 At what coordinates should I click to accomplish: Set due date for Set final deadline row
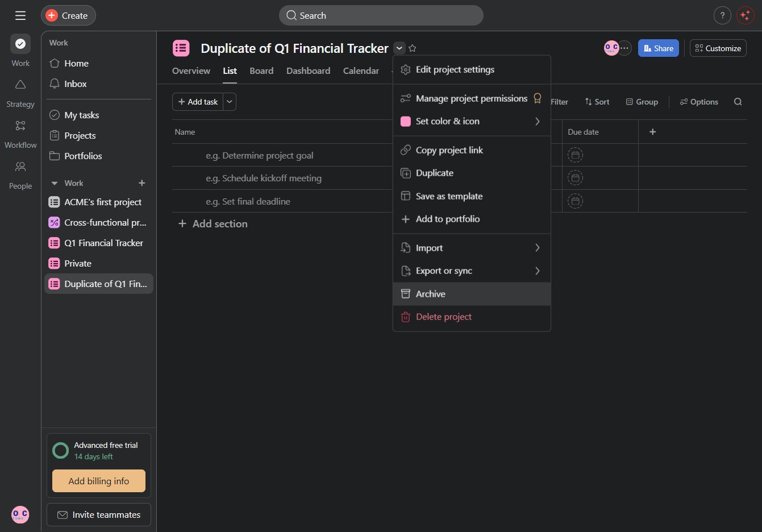575,201
